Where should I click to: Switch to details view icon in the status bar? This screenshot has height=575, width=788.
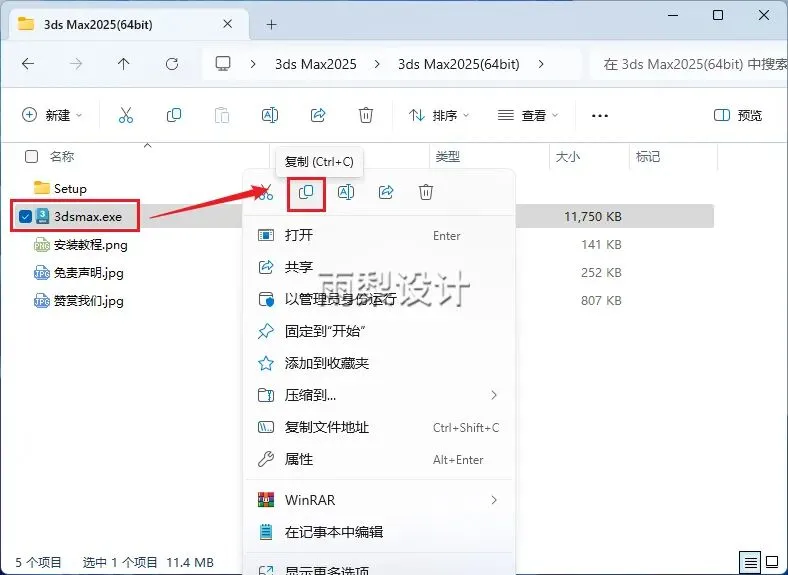tap(750, 562)
